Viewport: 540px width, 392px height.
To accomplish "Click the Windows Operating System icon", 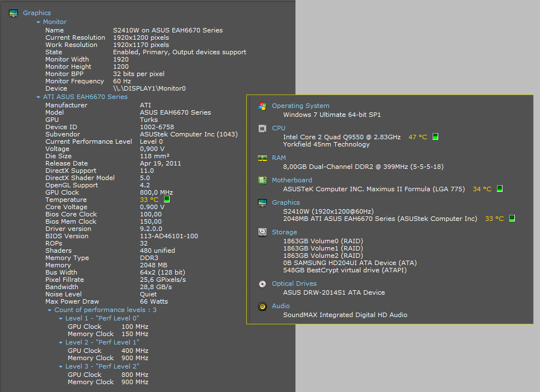I will point(262,106).
